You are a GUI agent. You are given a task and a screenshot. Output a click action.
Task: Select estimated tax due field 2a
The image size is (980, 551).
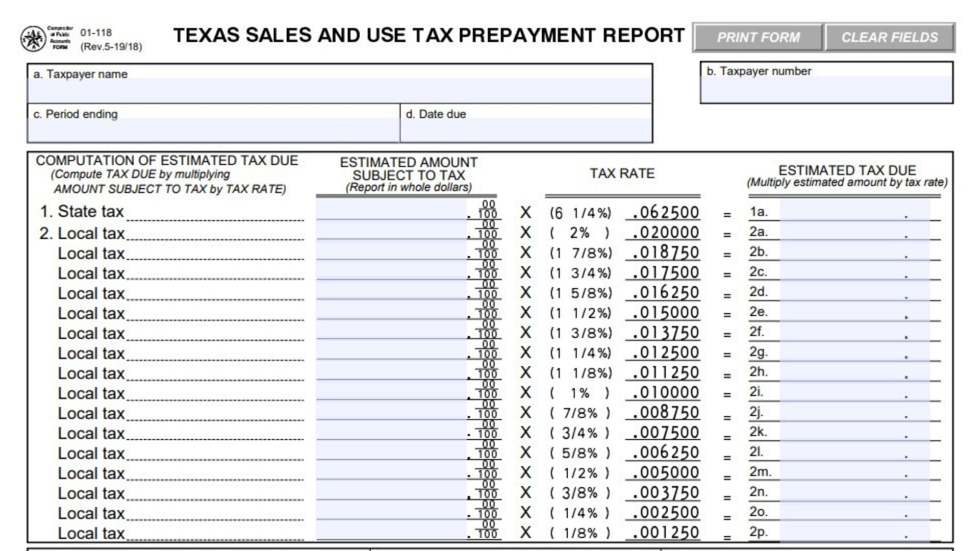click(855, 230)
